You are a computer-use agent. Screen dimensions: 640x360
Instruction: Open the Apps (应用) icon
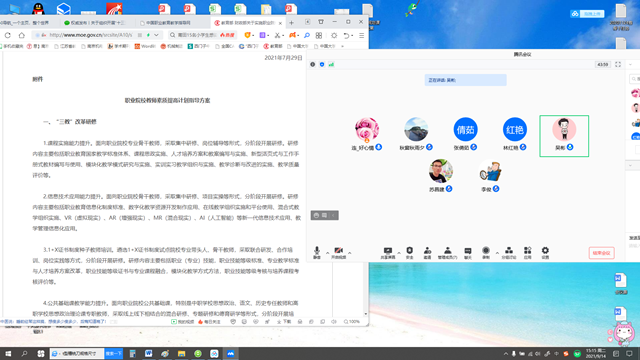[x=527, y=253]
